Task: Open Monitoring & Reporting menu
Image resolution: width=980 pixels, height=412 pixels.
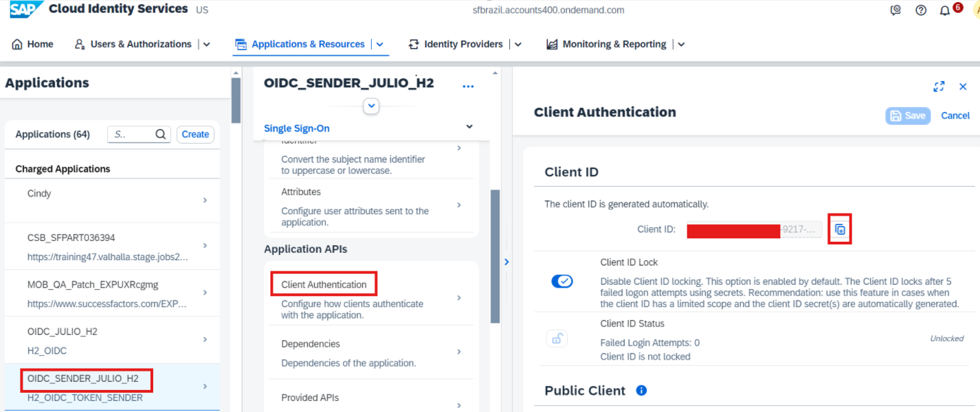Action: (x=606, y=44)
